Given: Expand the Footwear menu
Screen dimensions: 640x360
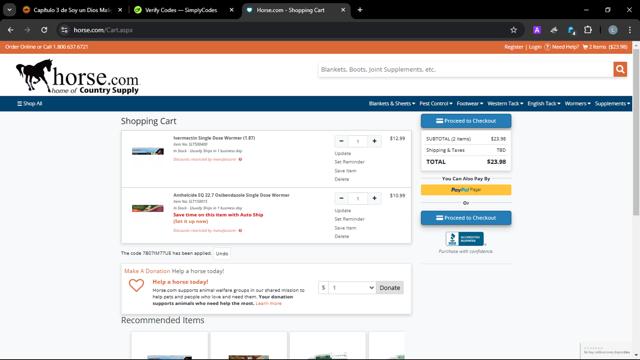Looking at the screenshot, I should point(469,104).
